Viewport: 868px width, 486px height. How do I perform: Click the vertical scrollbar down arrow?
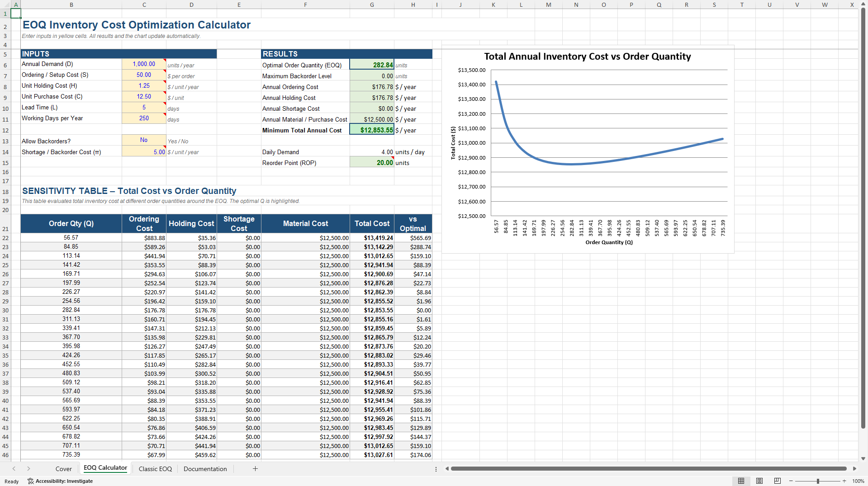[863, 458]
